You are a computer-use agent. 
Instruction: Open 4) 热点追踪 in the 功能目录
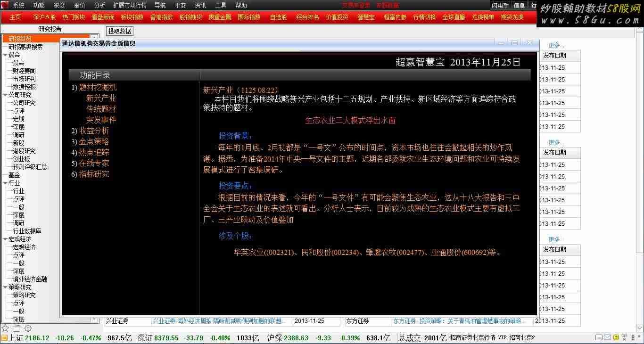pos(90,153)
